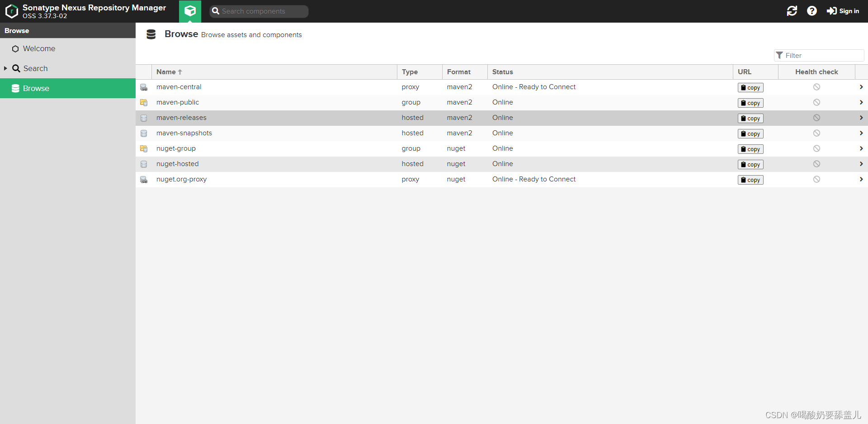Sort by the Format column header
Screen dimensions: 868x424
coord(465,72)
